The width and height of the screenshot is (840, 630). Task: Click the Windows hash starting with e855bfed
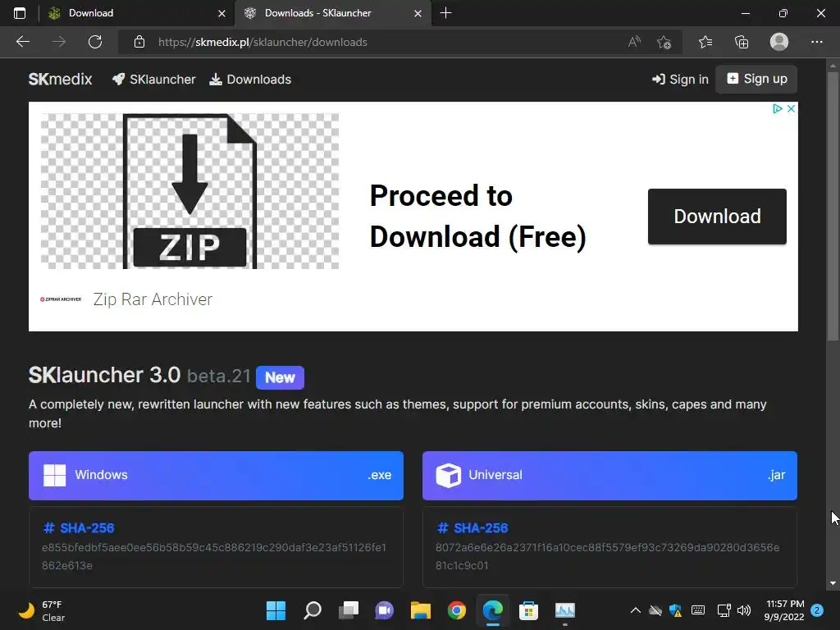pos(214,556)
